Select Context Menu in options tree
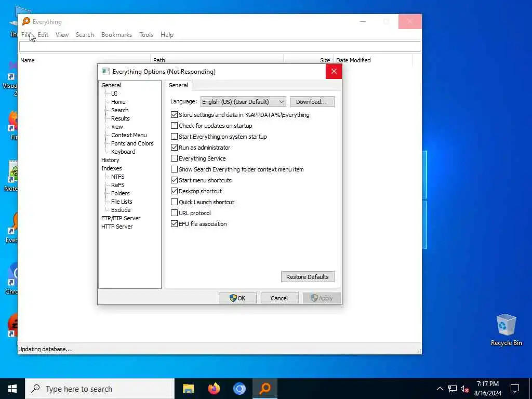This screenshot has width=532, height=399. [129, 135]
